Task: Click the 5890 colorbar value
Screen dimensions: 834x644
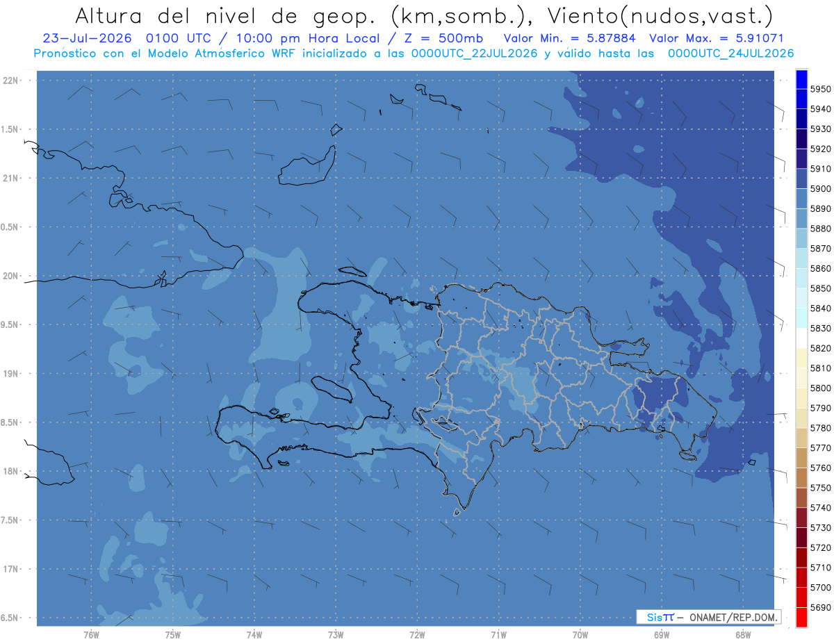Action: 820,208
